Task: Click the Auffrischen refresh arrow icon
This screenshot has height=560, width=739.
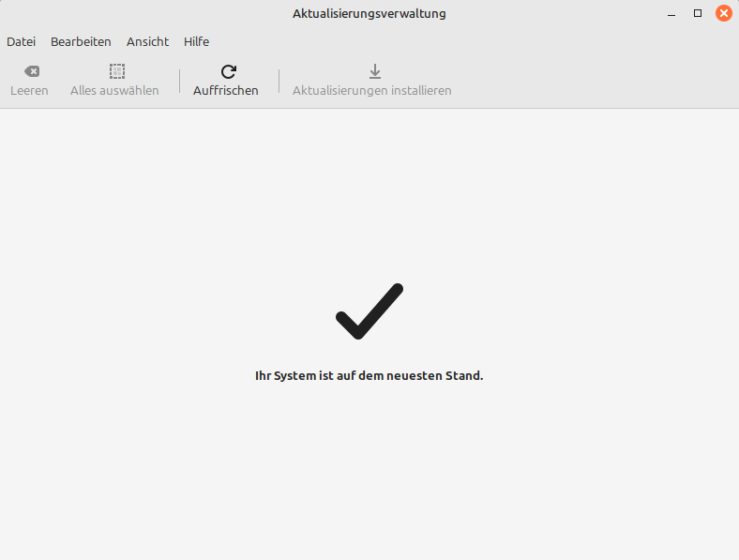Action: coord(228,71)
